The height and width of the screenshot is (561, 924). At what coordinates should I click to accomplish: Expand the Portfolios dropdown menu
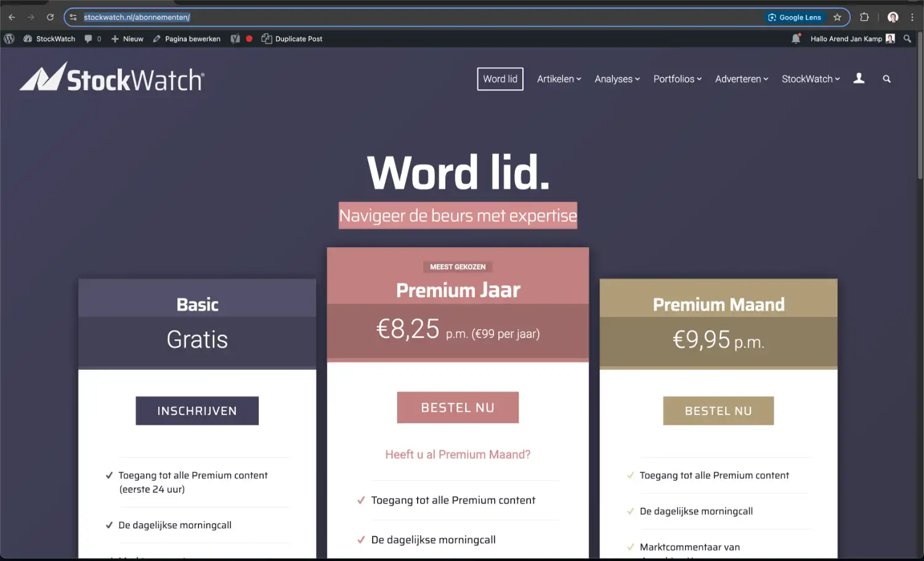678,79
